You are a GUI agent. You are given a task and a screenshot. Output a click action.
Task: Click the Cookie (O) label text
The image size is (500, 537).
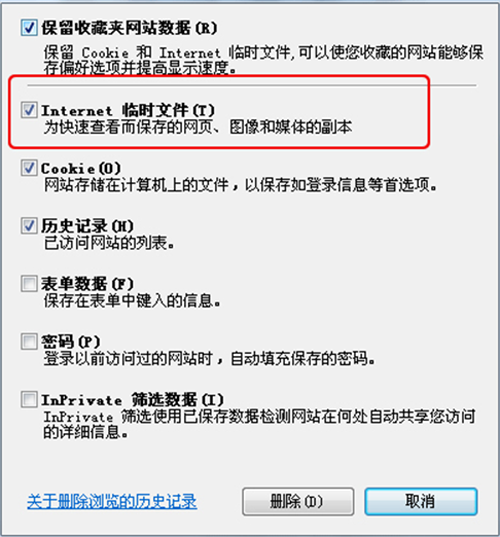[81, 168]
